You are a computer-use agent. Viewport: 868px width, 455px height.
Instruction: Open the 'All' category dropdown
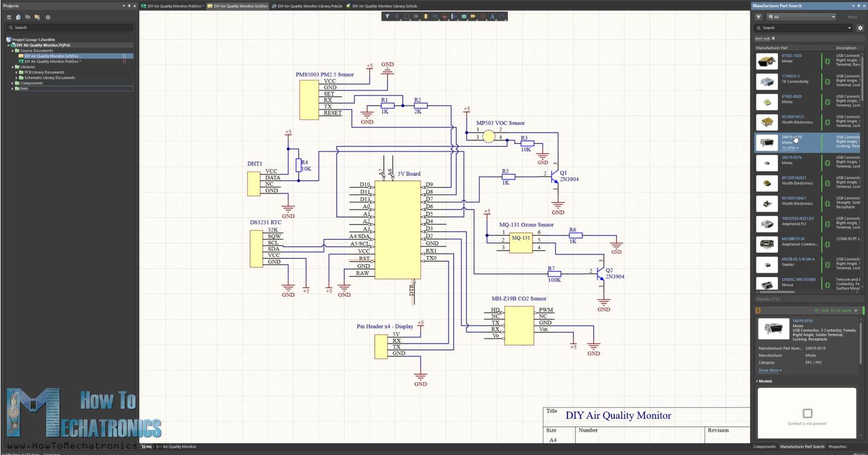[x=803, y=17]
